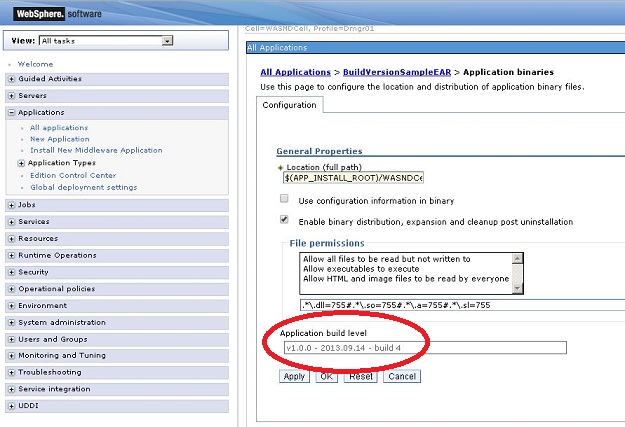Expand the Environment section
This screenshot has width=625, height=427.
click(x=12, y=305)
